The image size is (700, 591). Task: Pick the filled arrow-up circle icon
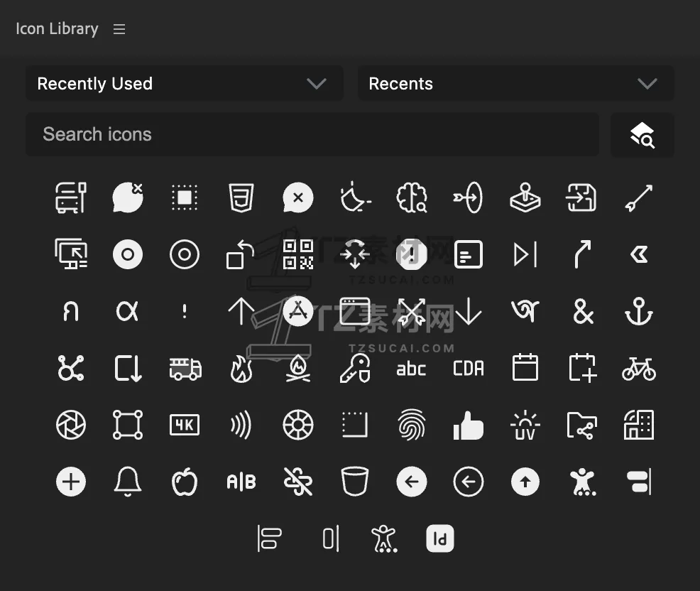point(525,482)
